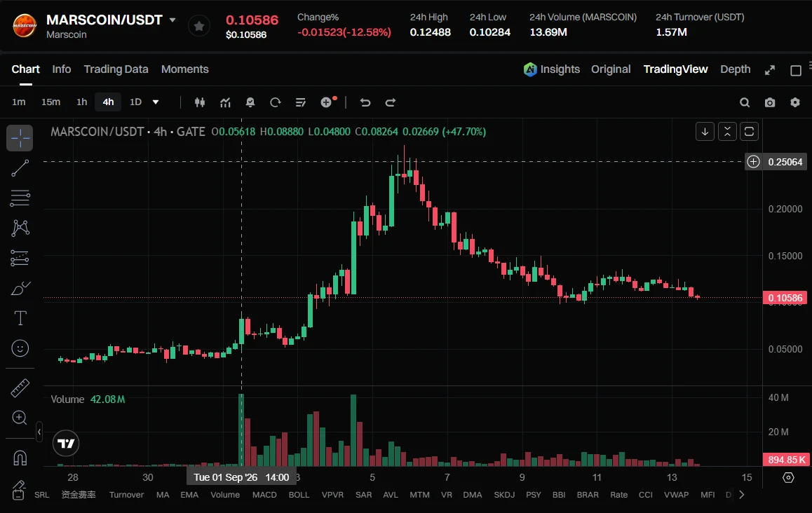Click the replay circular arrow icon
812x513 pixels.
(276, 102)
